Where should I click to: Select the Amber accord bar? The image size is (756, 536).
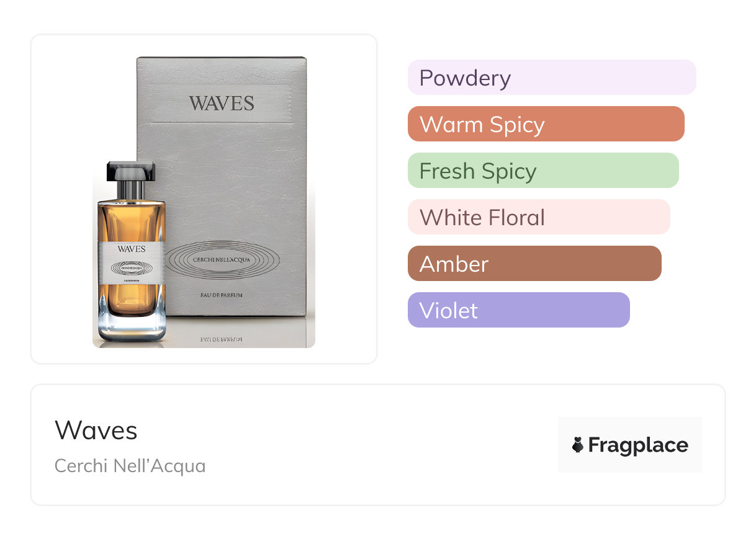click(x=534, y=264)
